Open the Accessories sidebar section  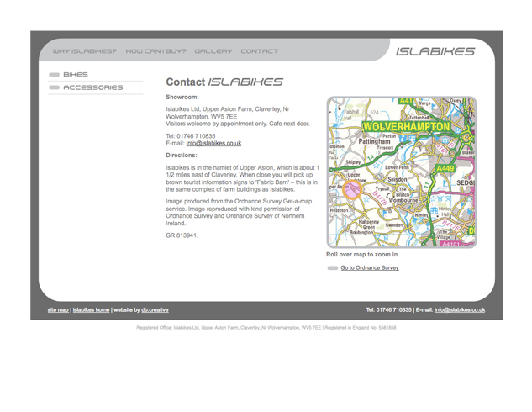click(93, 87)
